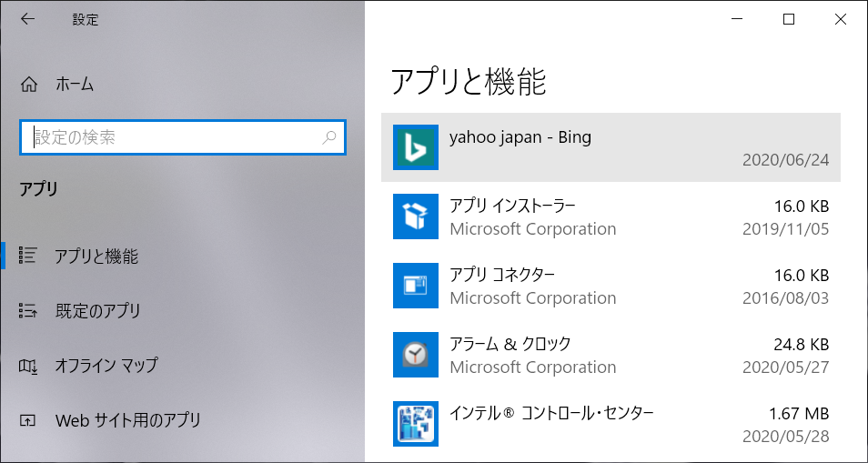Click the インテル コントロール・センター icon
This screenshot has width=868, height=463.
tap(416, 424)
